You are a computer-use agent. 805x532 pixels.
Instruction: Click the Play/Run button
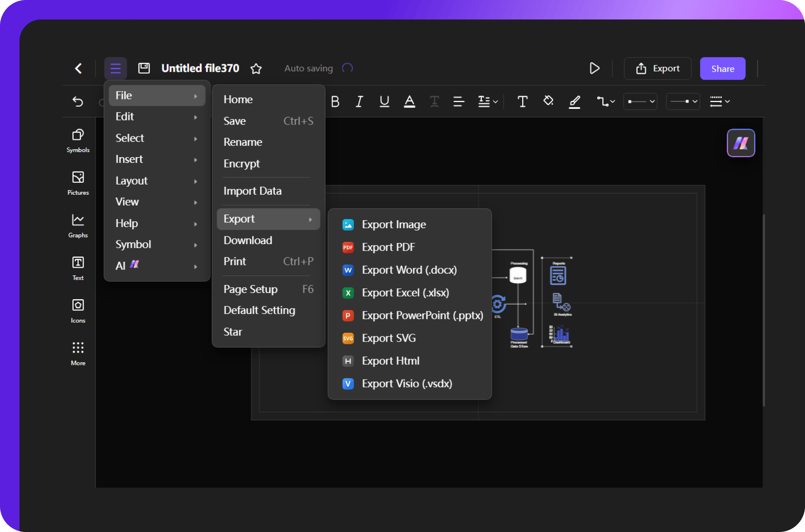pyautogui.click(x=595, y=68)
